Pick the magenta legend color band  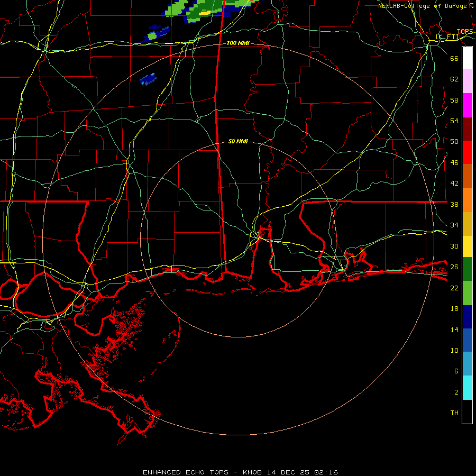pos(467,105)
